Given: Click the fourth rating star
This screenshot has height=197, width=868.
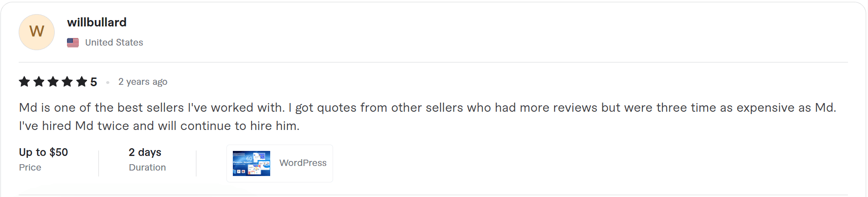Looking at the screenshot, I should [x=67, y=82].
